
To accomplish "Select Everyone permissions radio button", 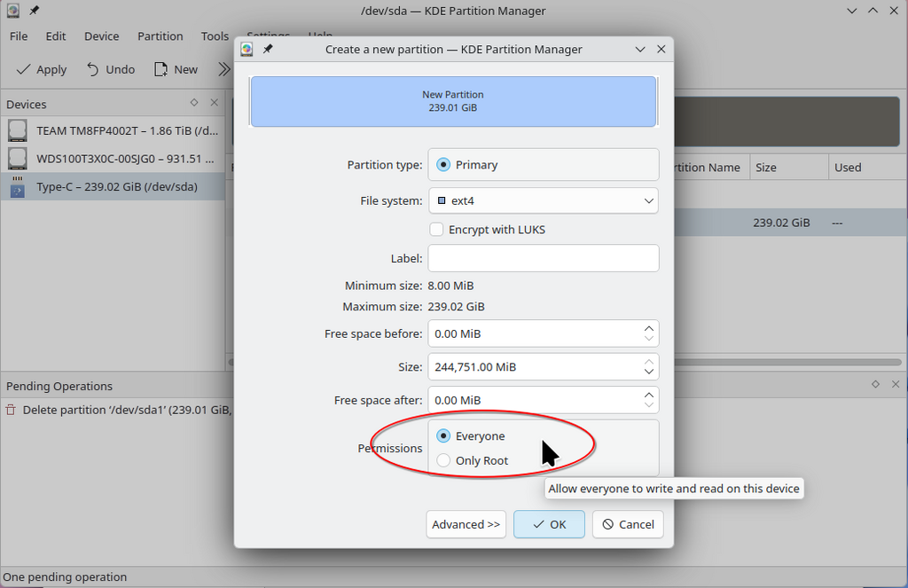I will [x=443, y=435].
